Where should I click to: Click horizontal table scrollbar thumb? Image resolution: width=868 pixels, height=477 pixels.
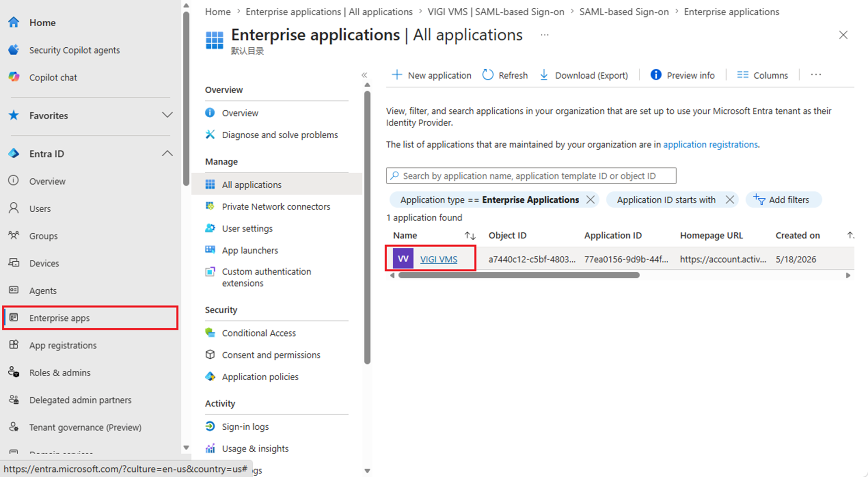click(519, 275)
